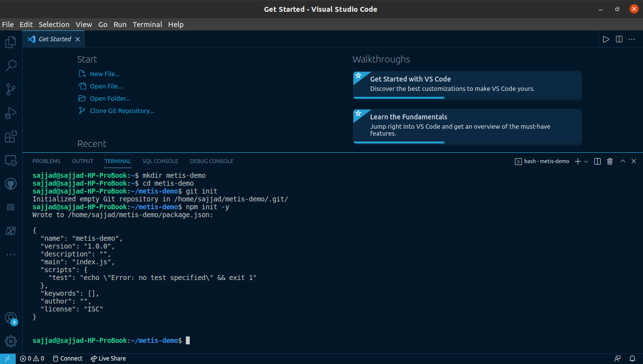The width and height of the screenshot is (643, 364).
Task: Split the editor to the right
Action: pyautogui.click(x=619, y=39)
